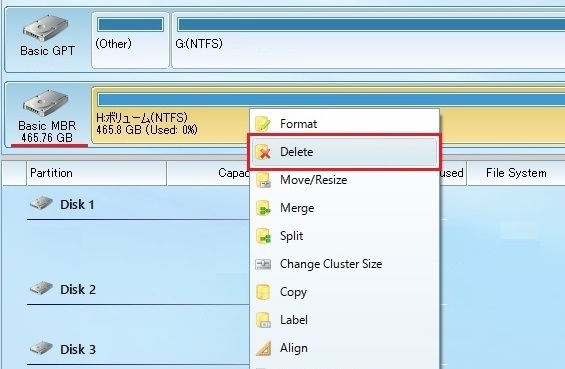
Task: Choose Move/Resize from the context menu
Action: click(344, 180)
